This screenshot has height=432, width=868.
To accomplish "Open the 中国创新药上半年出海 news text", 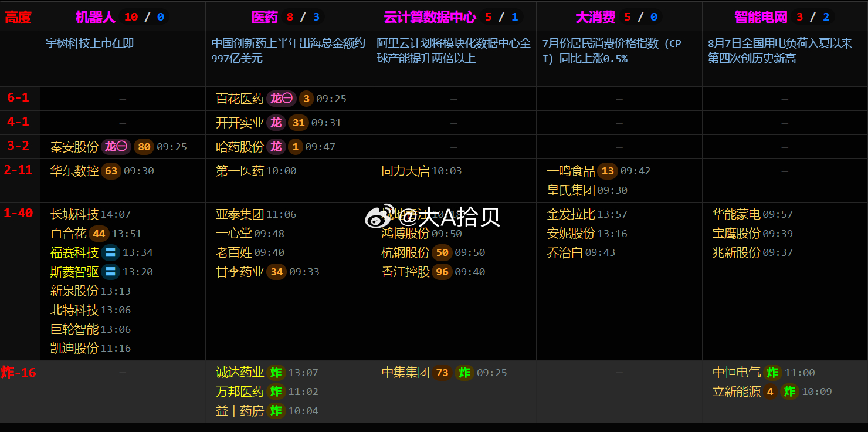I will pyautogui.click(x=288, y=50).
